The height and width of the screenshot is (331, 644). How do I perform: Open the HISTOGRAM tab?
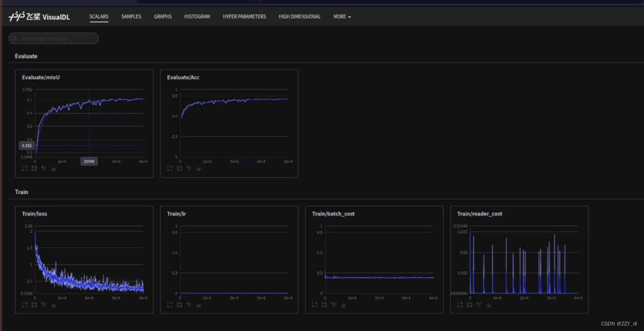pos(197,17)
